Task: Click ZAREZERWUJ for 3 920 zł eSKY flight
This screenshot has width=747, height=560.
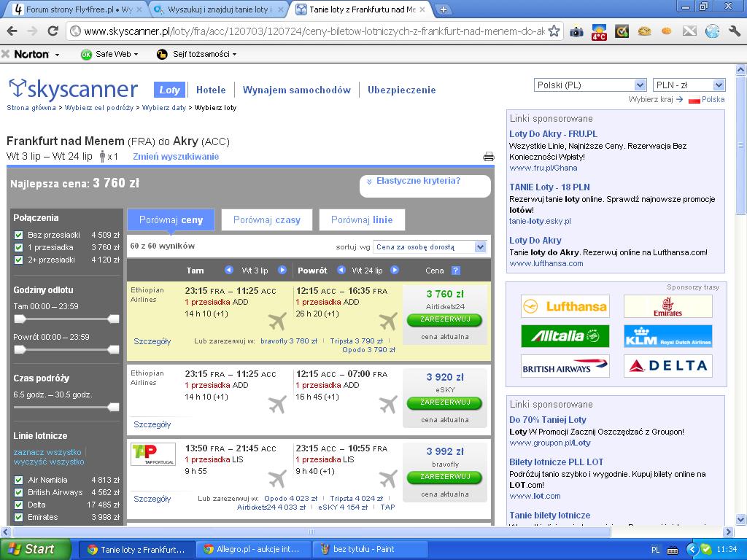Action: [x=445, y=402]
